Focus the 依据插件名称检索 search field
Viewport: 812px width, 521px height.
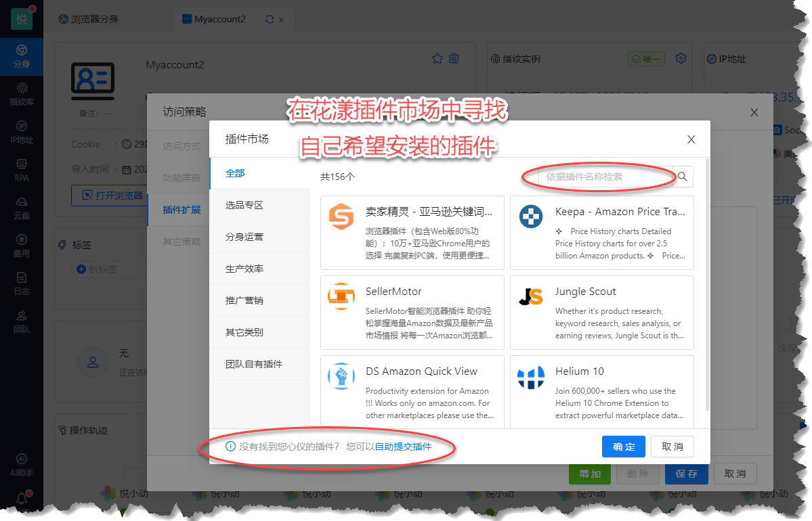tap(605, 177)
